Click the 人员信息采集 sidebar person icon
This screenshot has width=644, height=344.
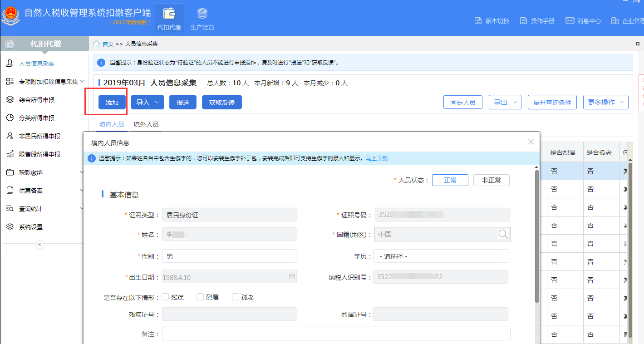[x=10, y=64]
